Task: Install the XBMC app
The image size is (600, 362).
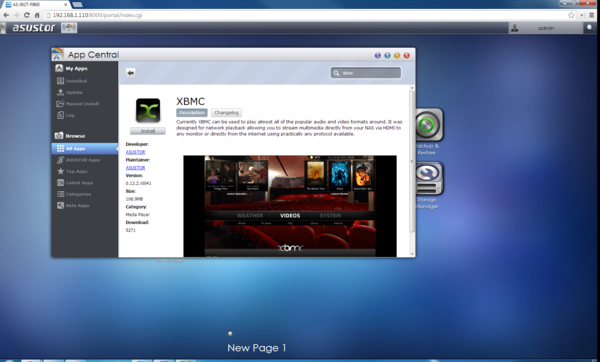Action: pos(148,131)
